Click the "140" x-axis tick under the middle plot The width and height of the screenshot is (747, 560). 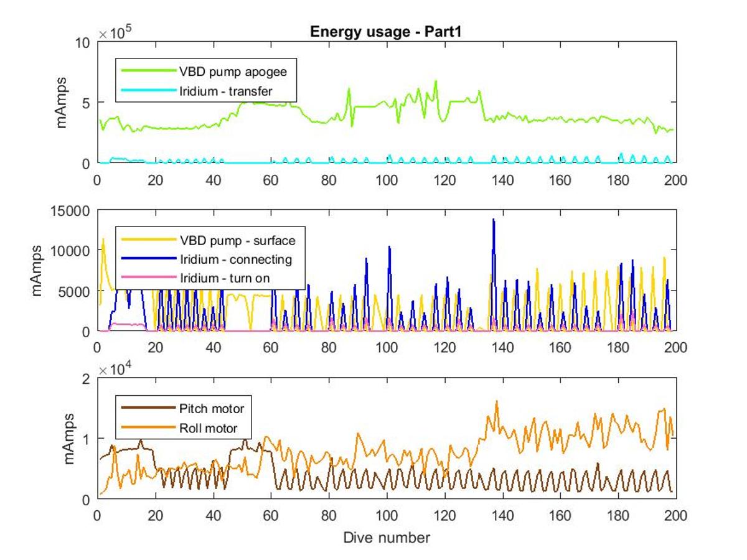point(502,347)
